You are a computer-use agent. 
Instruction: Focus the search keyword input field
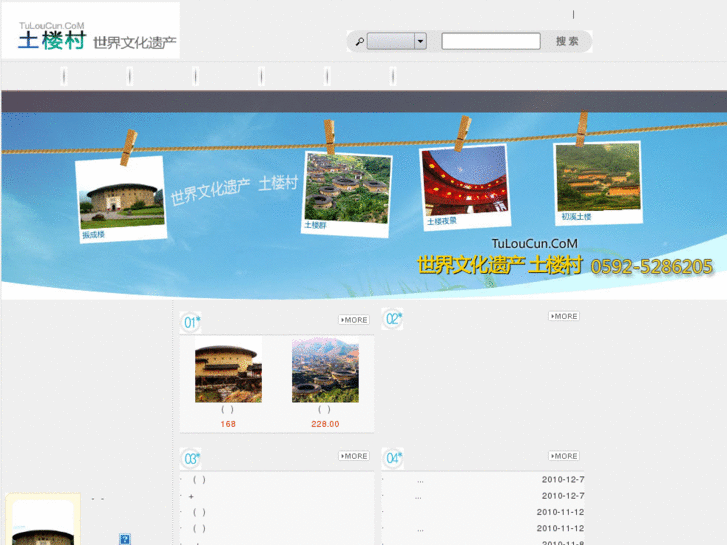(491, 41)
